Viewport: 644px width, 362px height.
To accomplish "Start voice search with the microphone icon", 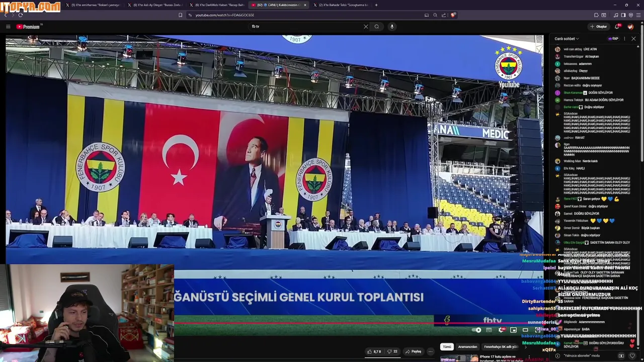I will (x=392, y=27).
